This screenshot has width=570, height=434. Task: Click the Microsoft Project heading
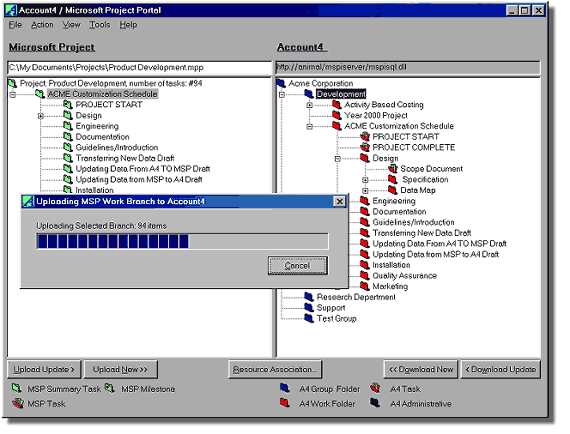52,47
